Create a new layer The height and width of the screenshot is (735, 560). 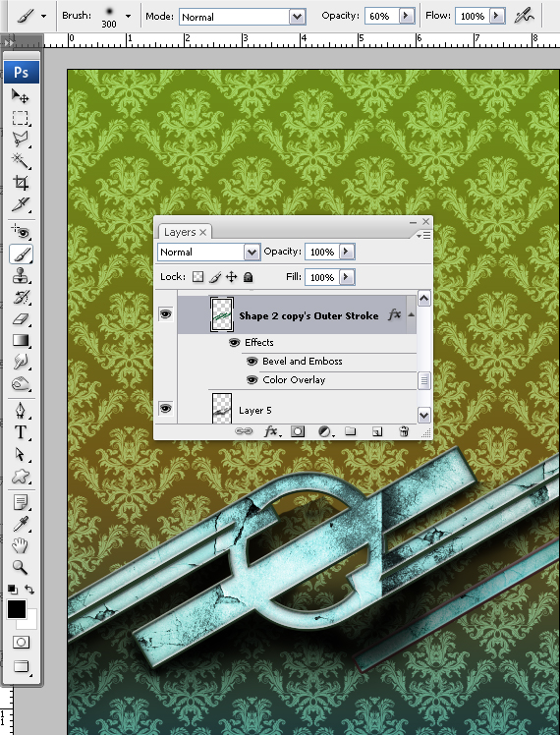click(377, 431)
